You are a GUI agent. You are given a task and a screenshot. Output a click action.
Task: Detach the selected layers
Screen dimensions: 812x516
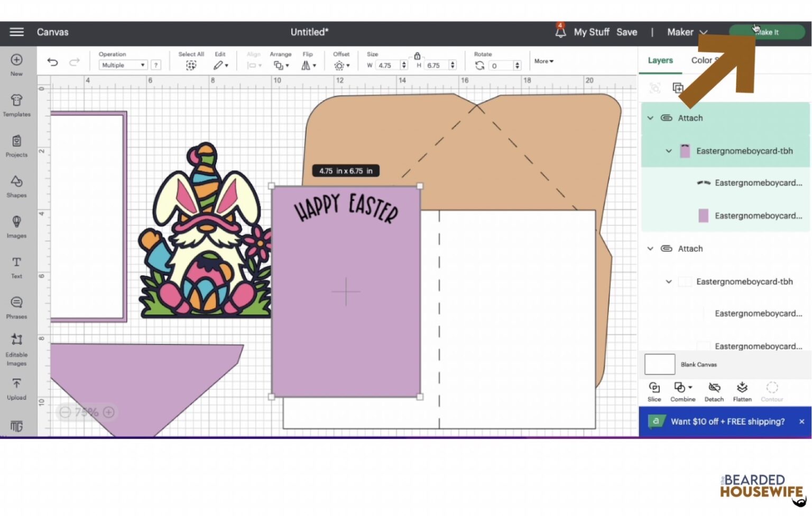pos(714,390)
